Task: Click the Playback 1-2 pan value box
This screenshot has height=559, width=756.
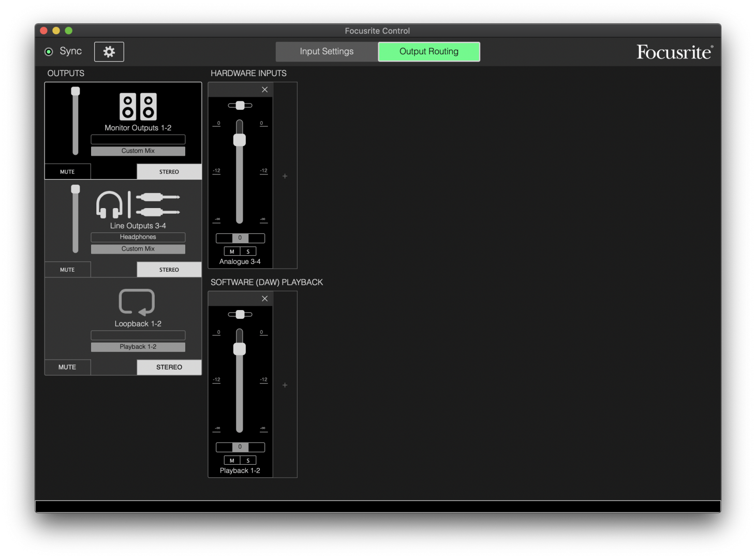Action: point(240,447)
